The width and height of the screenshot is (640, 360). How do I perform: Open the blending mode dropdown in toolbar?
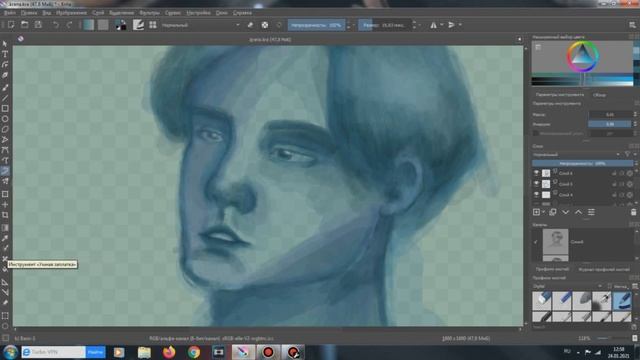point(201,25)
